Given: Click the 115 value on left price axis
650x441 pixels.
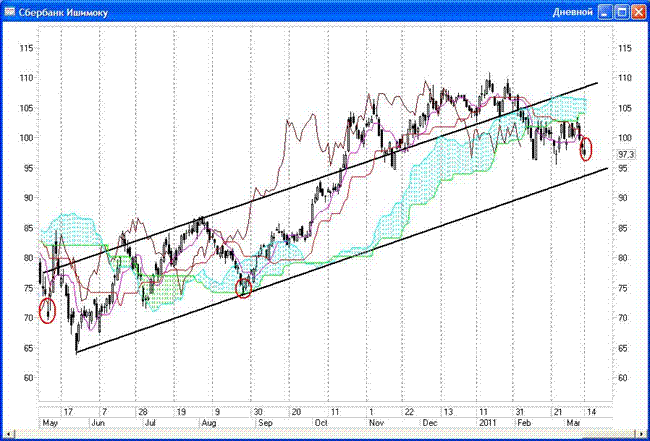Looking at the screenshot, I should (x=27, y=48).
